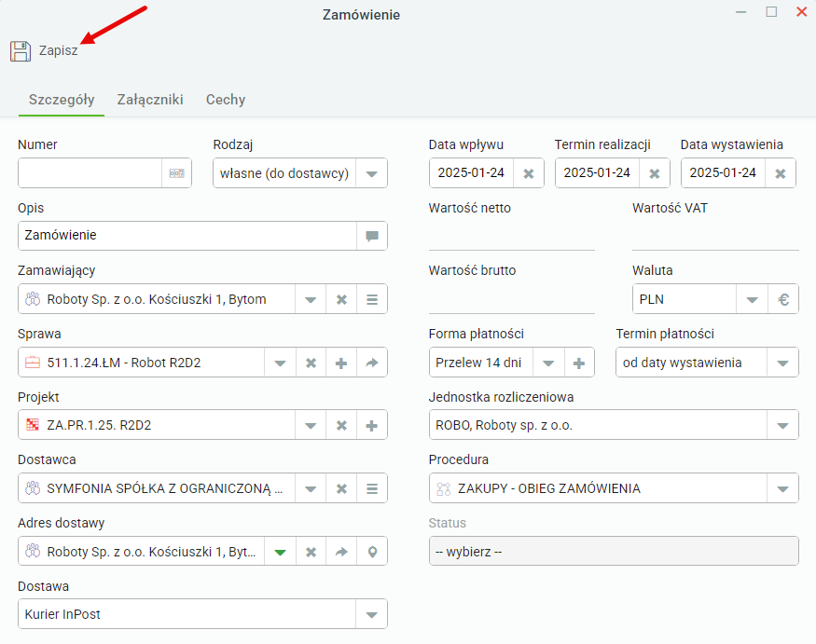Maximize the Zamówienie window
The width and height of the screenshot is (816, 644).
[x=771, y=12]
